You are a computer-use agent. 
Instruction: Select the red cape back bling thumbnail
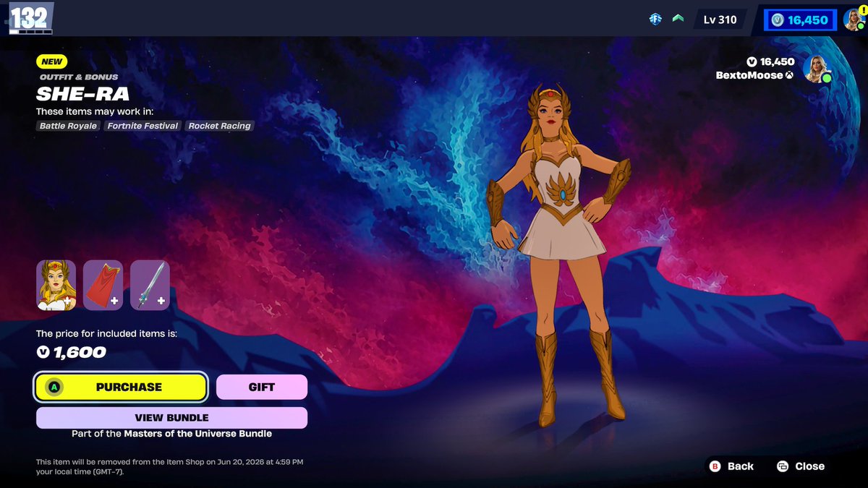click(103, 286)
